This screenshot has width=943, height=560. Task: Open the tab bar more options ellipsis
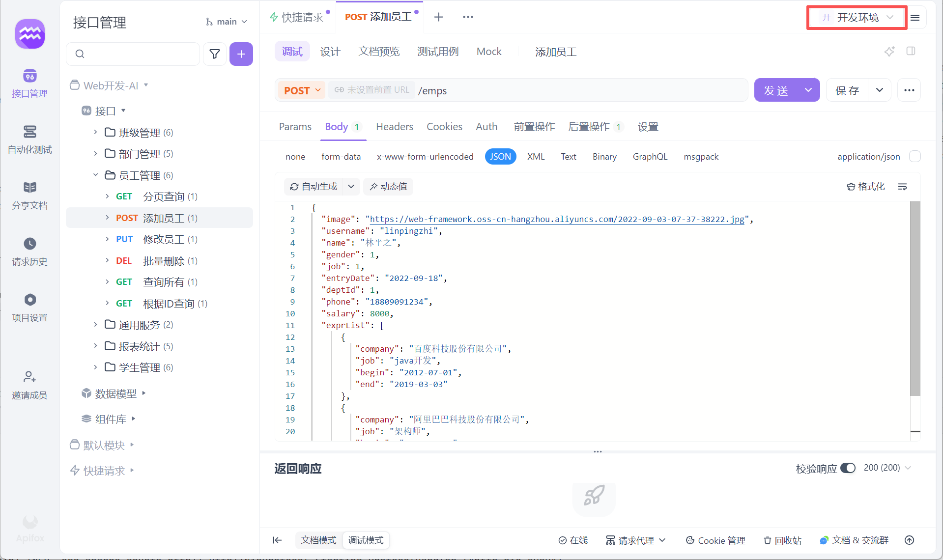[x=468, y=17]
